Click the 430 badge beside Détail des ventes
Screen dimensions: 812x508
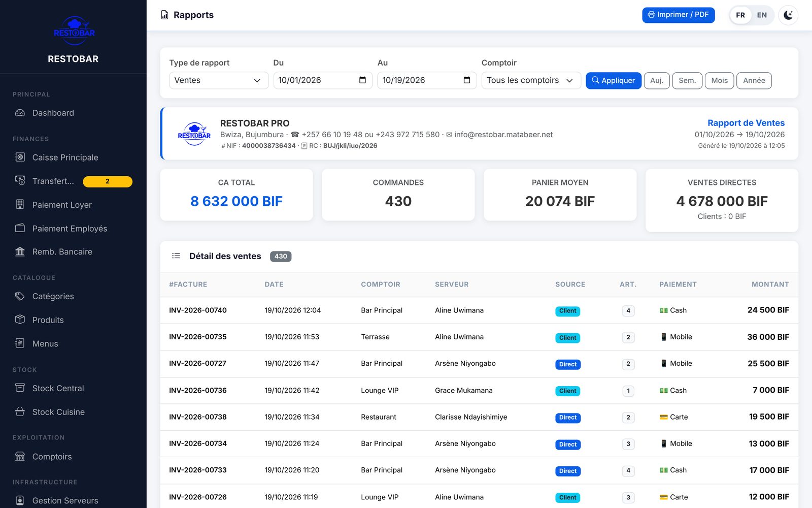[281, 257]
